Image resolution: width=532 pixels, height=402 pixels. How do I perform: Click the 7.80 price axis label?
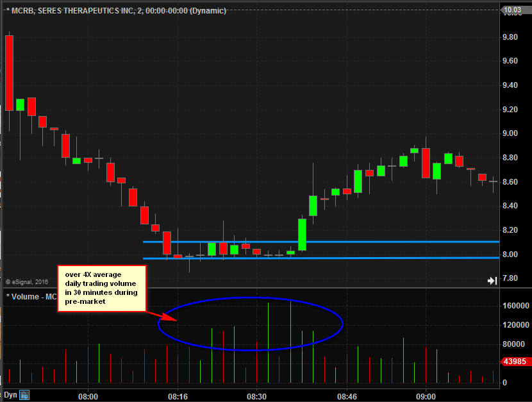click(510, 278)
